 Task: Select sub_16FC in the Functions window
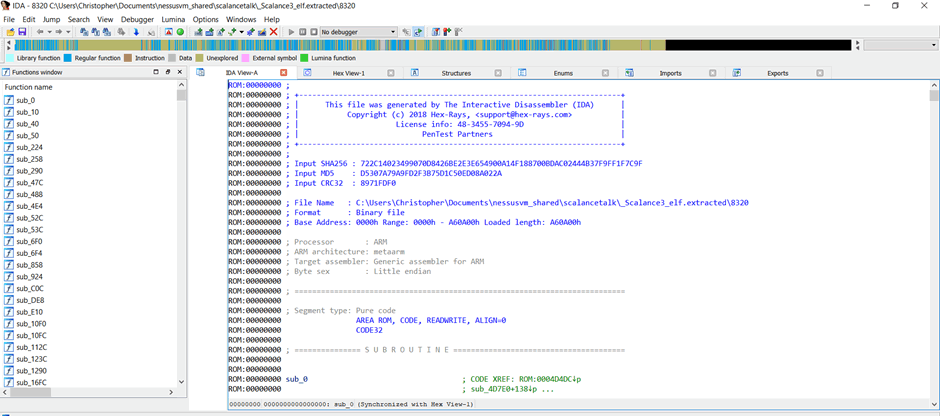[x=31, y=382]
